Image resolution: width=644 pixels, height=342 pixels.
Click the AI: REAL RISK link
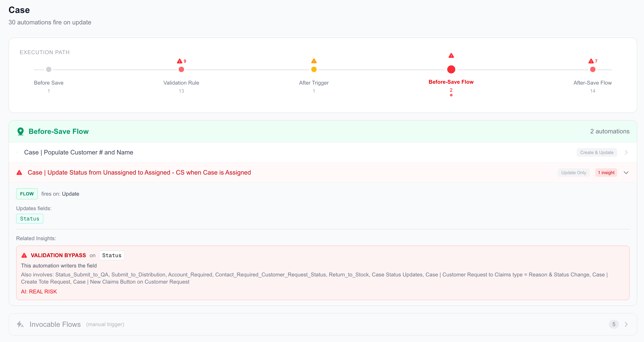pos(39,291)
